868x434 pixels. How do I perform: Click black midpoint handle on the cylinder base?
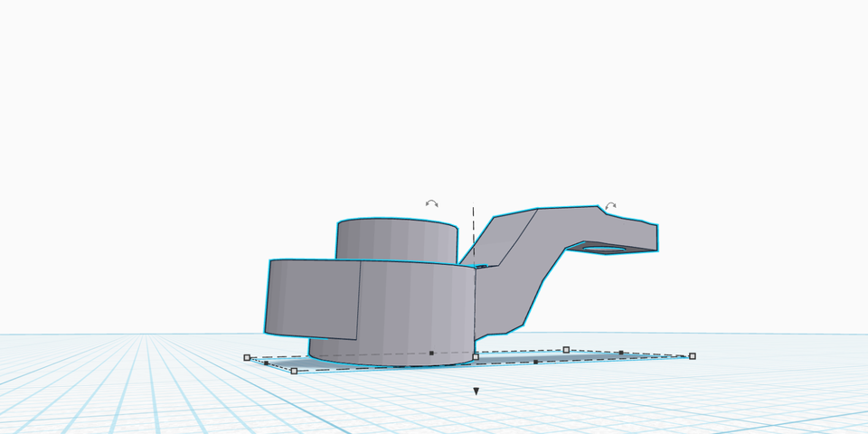pos(431,353)
